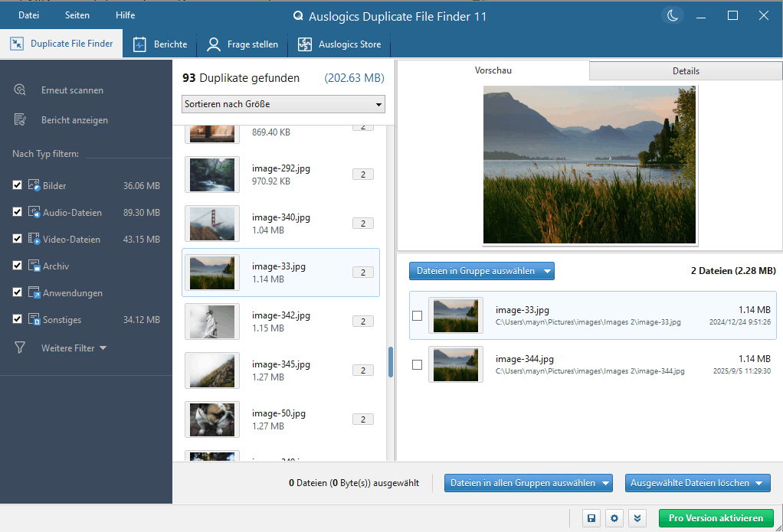Image resolution: width=783 pixels, height=532 pixels.
Task: Click the image-344.jpg file path text
Action: (x=590, y=371)
